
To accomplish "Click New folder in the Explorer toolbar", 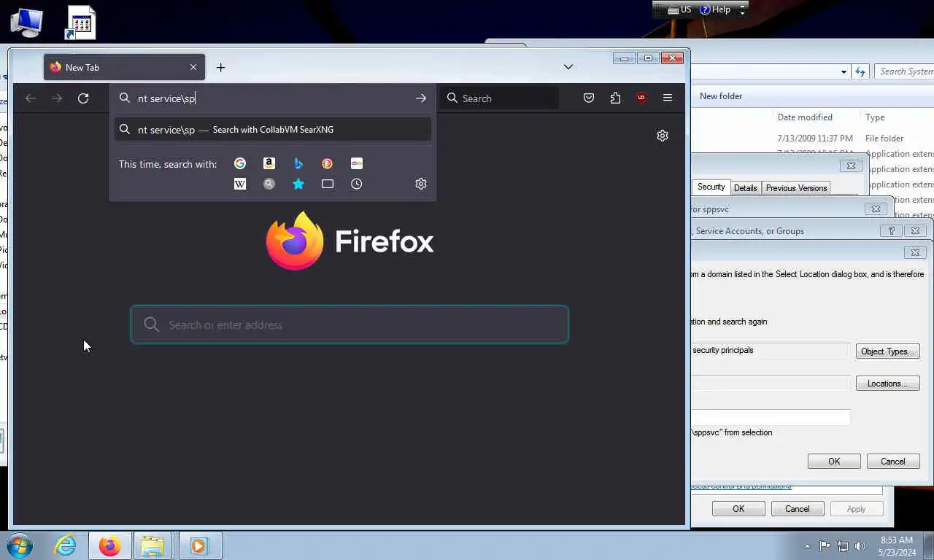I will [721, 96].
